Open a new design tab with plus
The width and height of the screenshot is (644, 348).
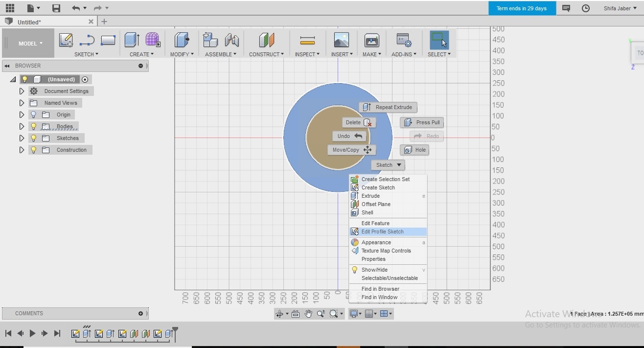coord(104,22)
